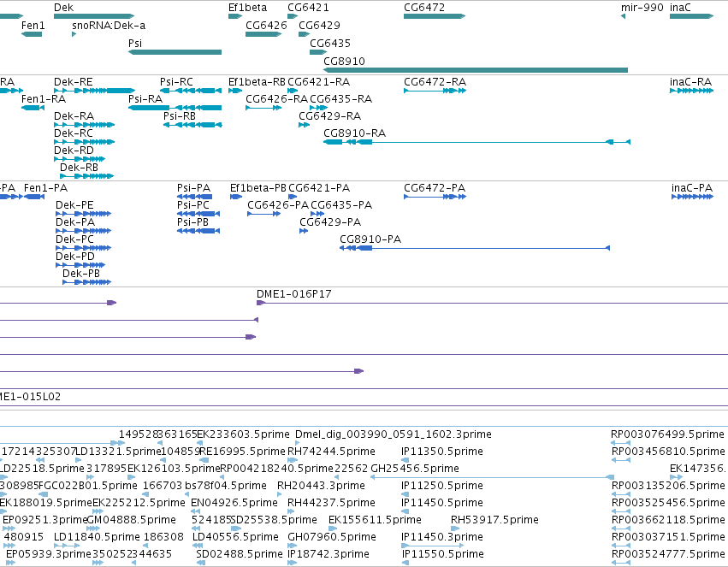Image resolution: width=728 pixels, height=567 pixels.
Task: Select the Dek-RB transcript
Action: 86,176
